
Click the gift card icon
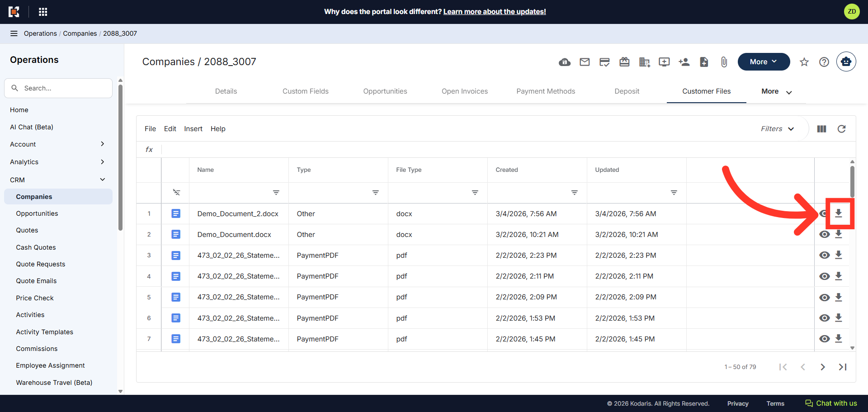point(624,62)
